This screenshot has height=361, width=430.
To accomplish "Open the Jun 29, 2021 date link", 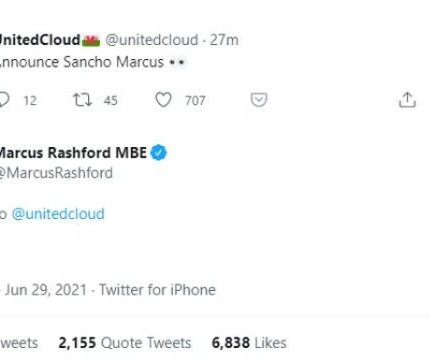I will pyautogui.click(x=46, y=290).
